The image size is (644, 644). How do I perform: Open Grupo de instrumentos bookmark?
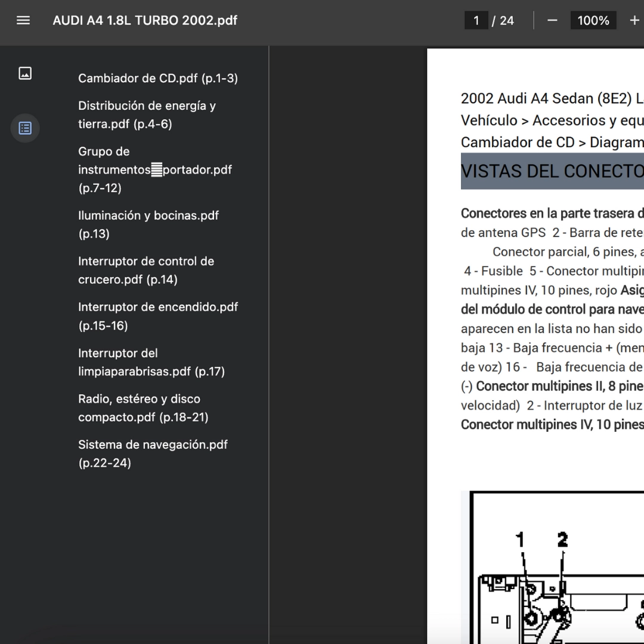pos(154,169)
